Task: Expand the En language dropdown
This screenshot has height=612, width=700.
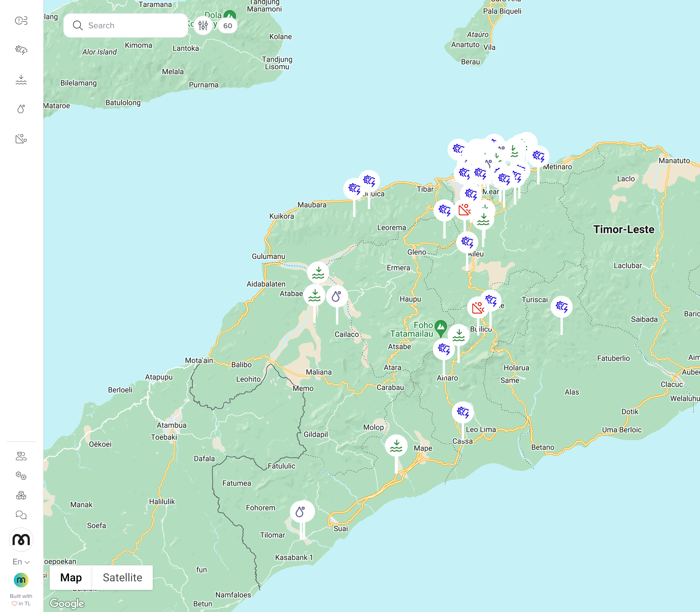Action: pos(21,562)
